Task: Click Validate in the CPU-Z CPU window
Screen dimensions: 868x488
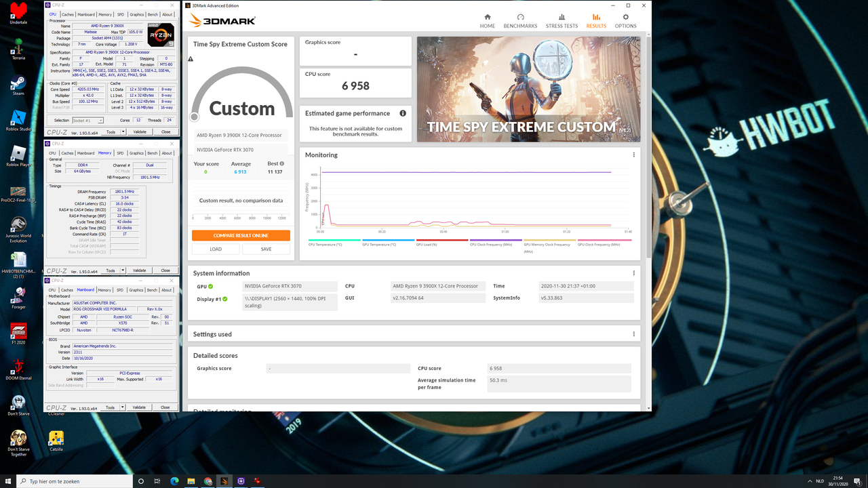Action: (x=140, y=132)
